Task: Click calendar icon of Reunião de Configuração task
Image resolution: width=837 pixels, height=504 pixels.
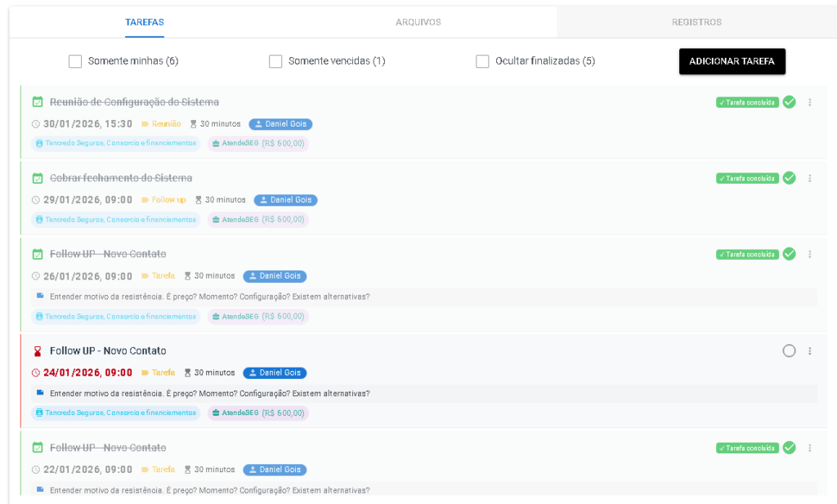Action: 37,102
